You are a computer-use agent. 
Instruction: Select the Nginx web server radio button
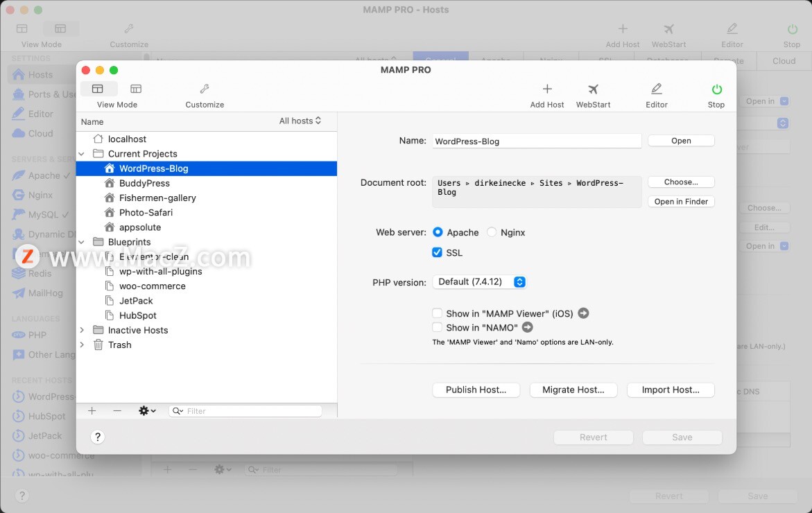coord(492,232)
